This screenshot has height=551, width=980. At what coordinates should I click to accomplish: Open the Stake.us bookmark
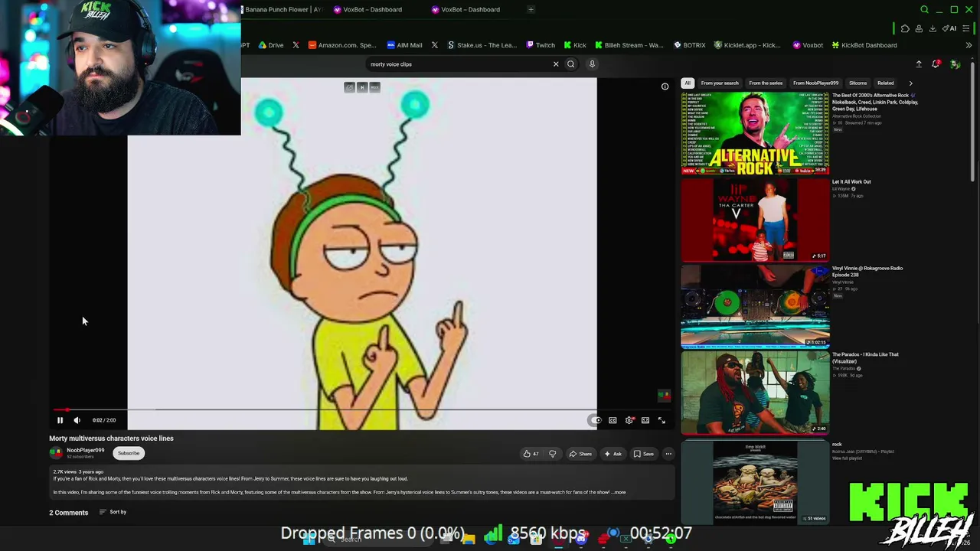pyautogui.click(x=482, y=45)
